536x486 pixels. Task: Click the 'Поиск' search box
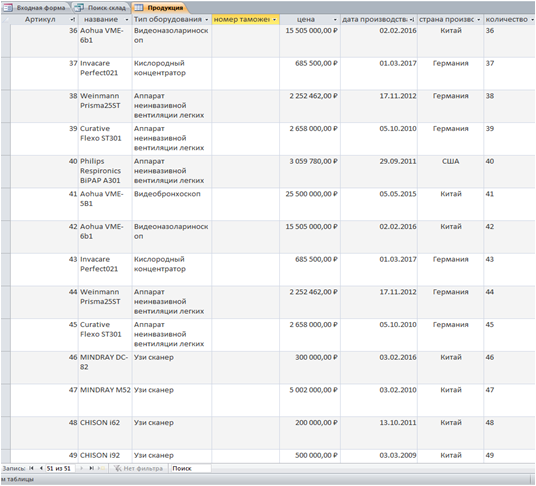point(190,468)
